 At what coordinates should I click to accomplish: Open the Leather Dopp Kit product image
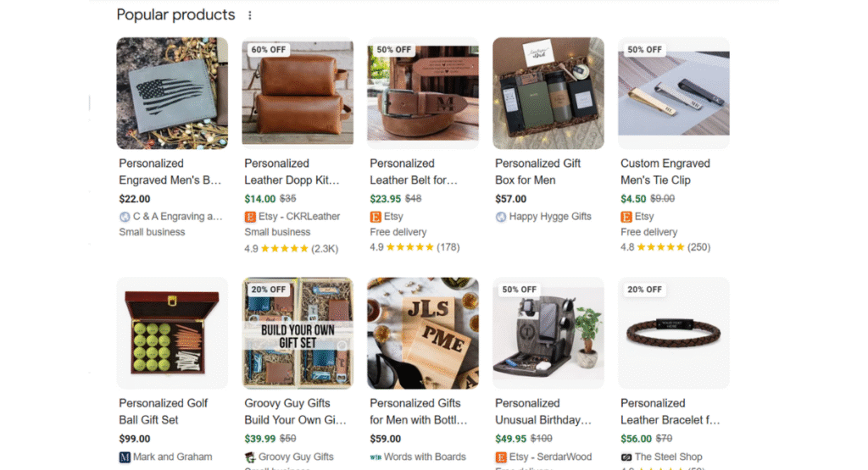click(x=298, y=93)
